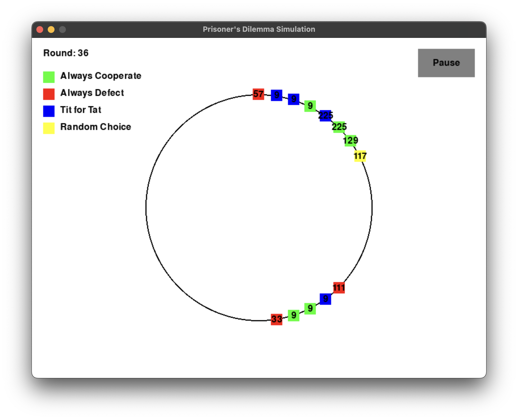Select the red agent node scoring 33
The width and height of the screenshot is (518, 420).
tap(277, 319)
